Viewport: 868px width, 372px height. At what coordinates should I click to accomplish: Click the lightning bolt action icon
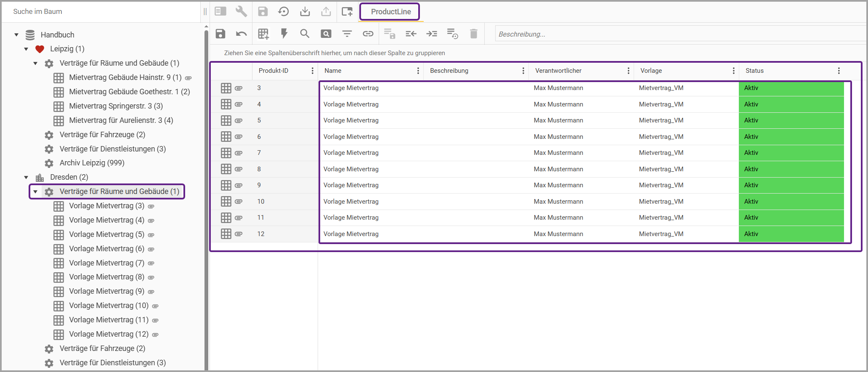pos(284,34)
